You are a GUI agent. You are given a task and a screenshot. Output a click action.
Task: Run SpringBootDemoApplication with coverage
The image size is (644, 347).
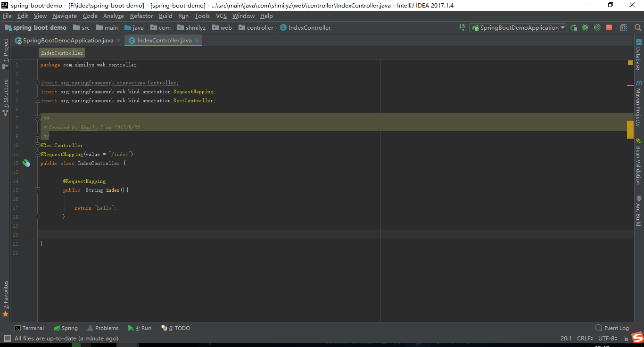point(597,27)
